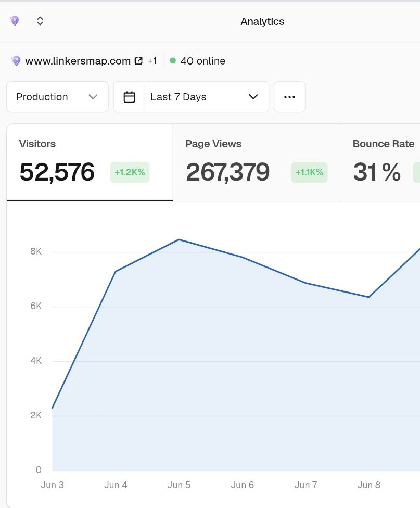The height and width of the screenshot is (508, 420).
Task: Click the Jun 8 low point on chart
Action: coord(369,297)
